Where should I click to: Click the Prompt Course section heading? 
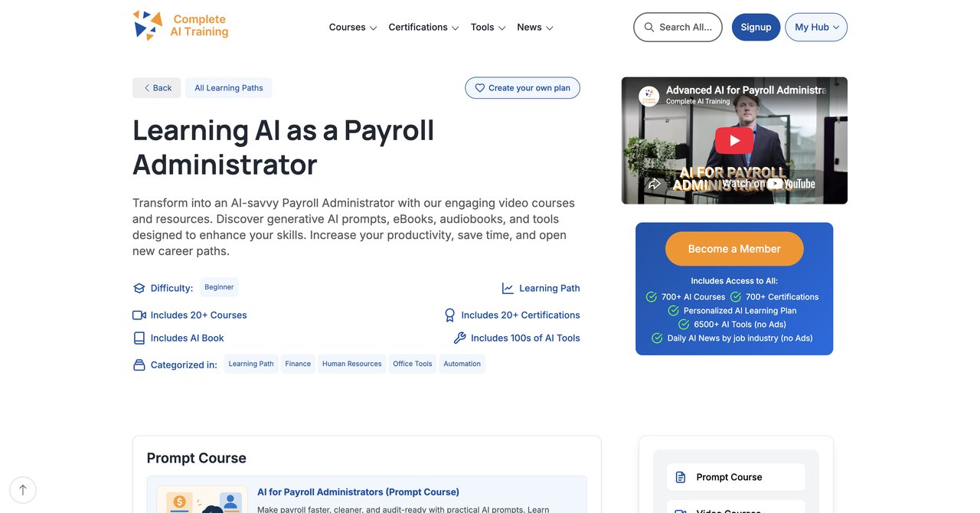(x=197, y=459)
